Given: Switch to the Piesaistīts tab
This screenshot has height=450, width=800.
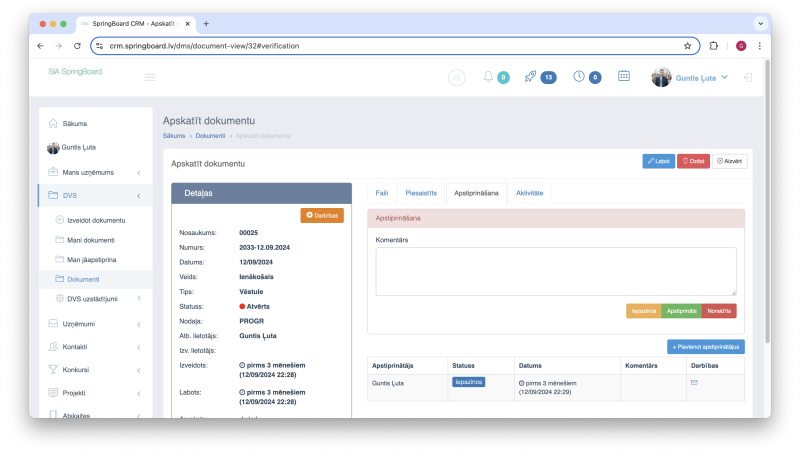Looking at the screenshot, I should tap(421, 193).
